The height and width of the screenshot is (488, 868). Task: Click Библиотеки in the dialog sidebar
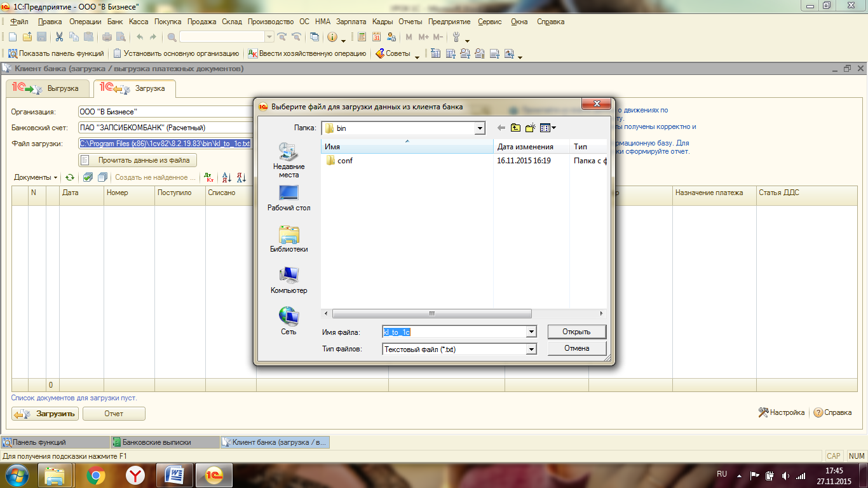pos(289,240)
